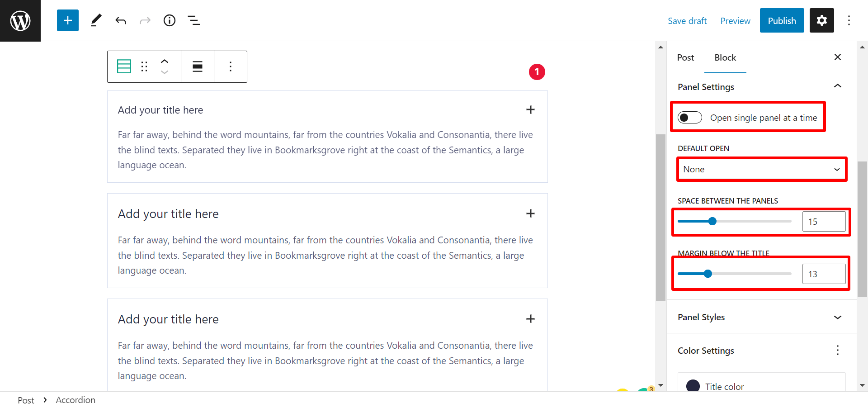This screenshot has width=868, height=408.
Task: Open the accordion block options menu
Action: click(x=231, y=66)
